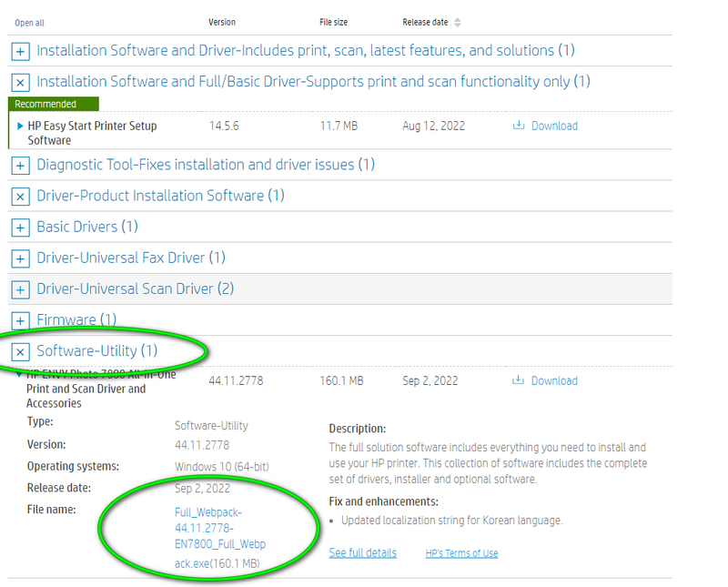728x587 pixels.
Task: Click the Version column header
Action: point(222,22)
